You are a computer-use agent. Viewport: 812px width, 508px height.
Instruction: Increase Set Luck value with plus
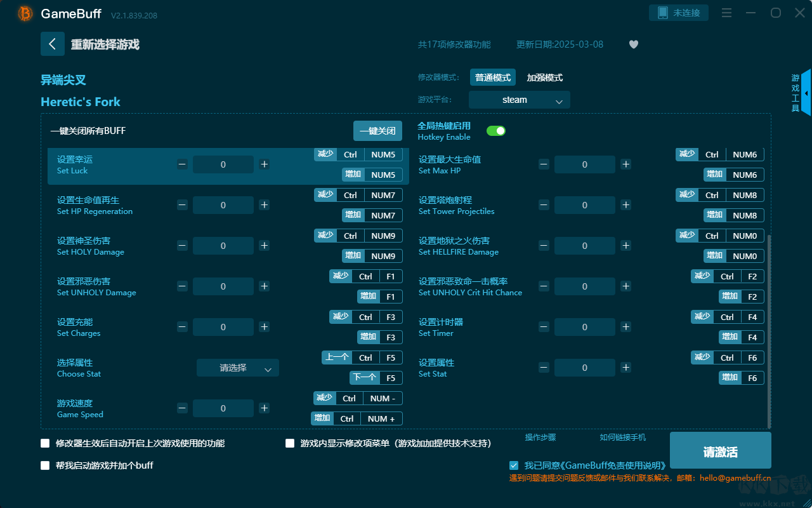click(x=265, y=164)
